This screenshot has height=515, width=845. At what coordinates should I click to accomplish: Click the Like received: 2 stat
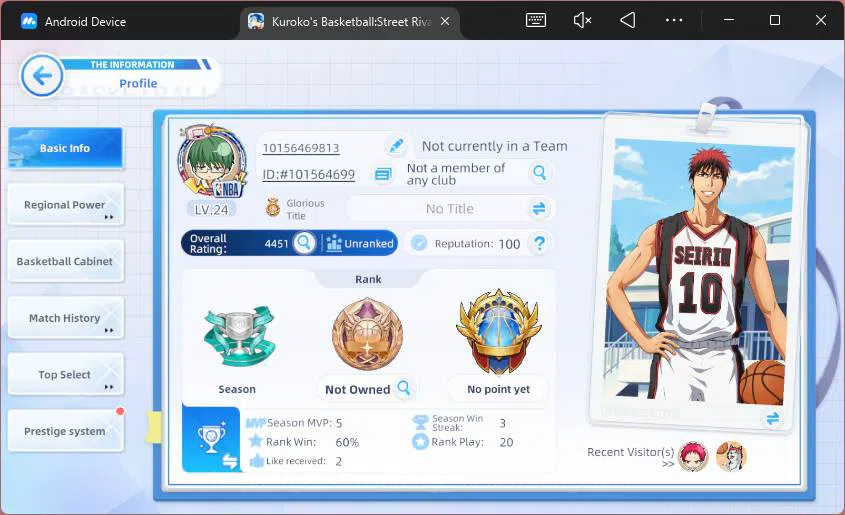pyautogui.click(x=295, y=461)
